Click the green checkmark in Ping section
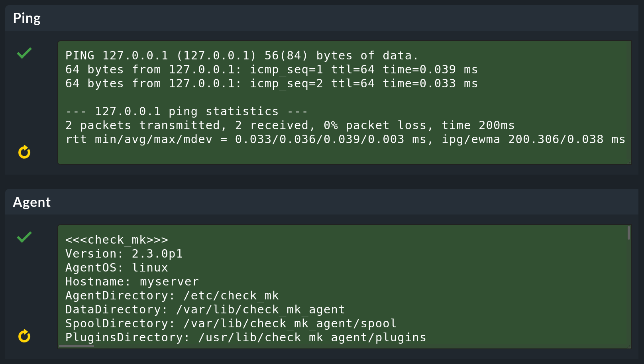Image resolution: width=644 pixels, height=364 pixels. pyautogui.click(x=24, y=53)
